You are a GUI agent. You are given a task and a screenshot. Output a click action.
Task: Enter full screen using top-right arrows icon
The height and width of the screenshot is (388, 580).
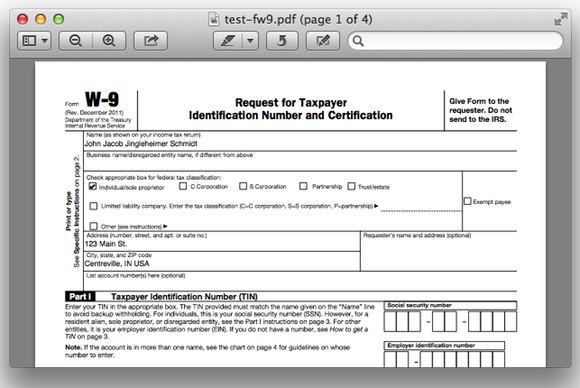click(x=560, y=19)
